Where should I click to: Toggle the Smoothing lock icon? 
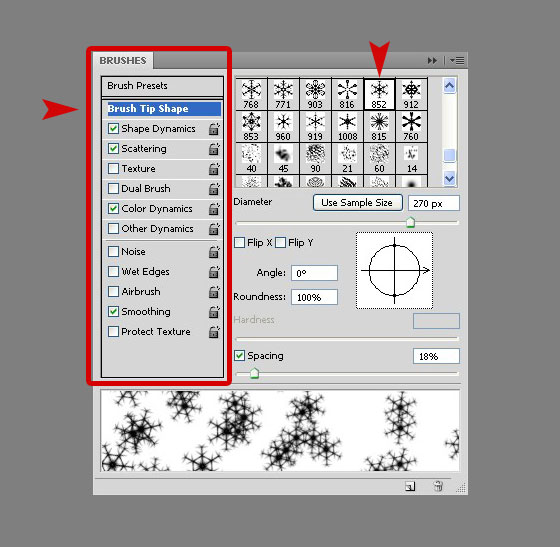pos(214,312)
